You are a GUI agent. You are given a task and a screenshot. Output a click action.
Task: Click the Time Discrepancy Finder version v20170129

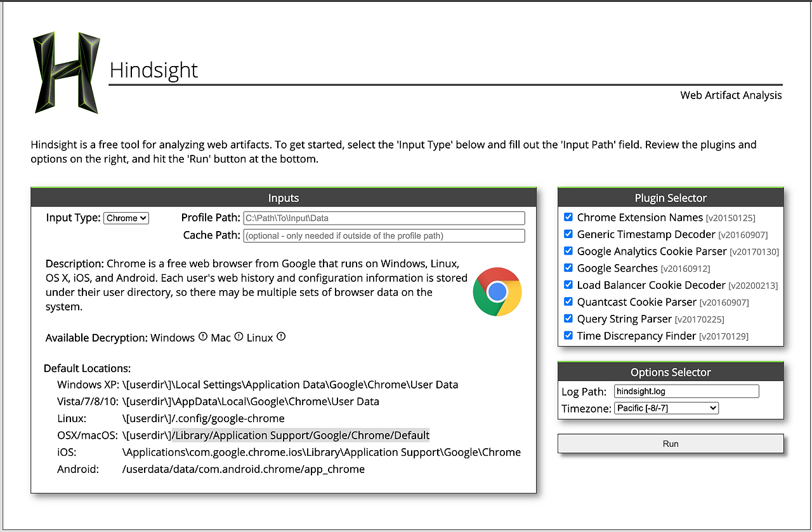[724, 336]
